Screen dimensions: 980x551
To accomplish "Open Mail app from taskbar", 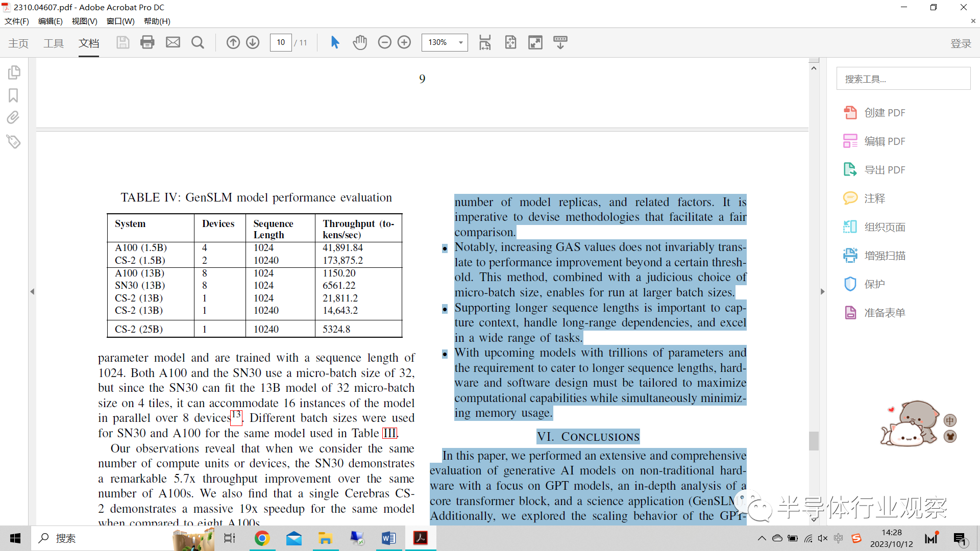I will (x=294, y=538).
